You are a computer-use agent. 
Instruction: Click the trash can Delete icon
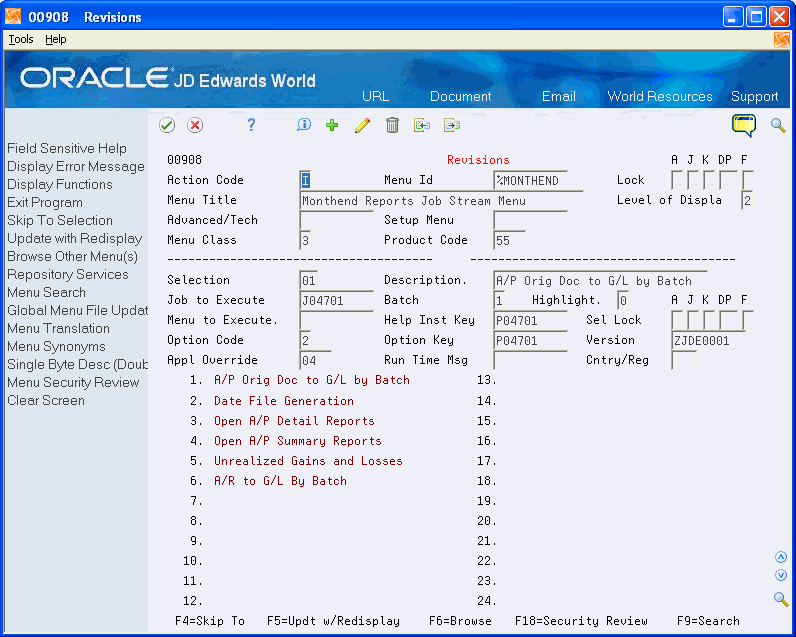pos(392,125)
